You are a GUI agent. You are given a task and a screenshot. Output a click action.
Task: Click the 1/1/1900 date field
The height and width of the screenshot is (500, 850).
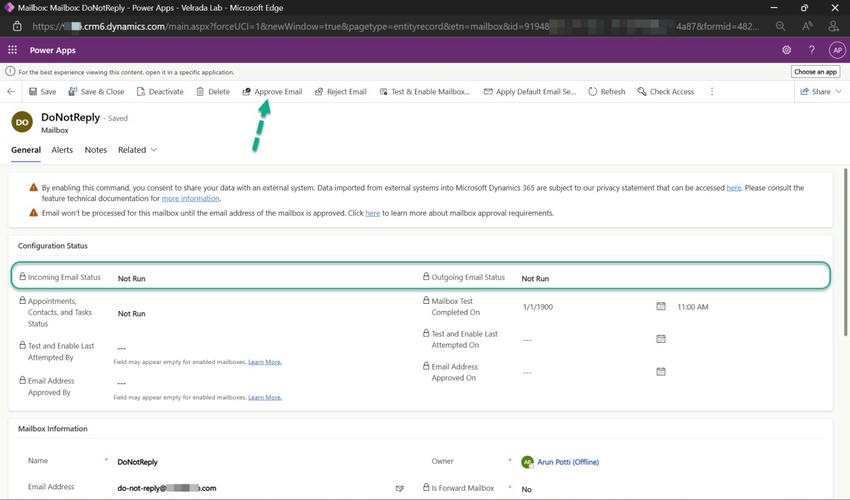pyautogui.click(x=538, y=307)
